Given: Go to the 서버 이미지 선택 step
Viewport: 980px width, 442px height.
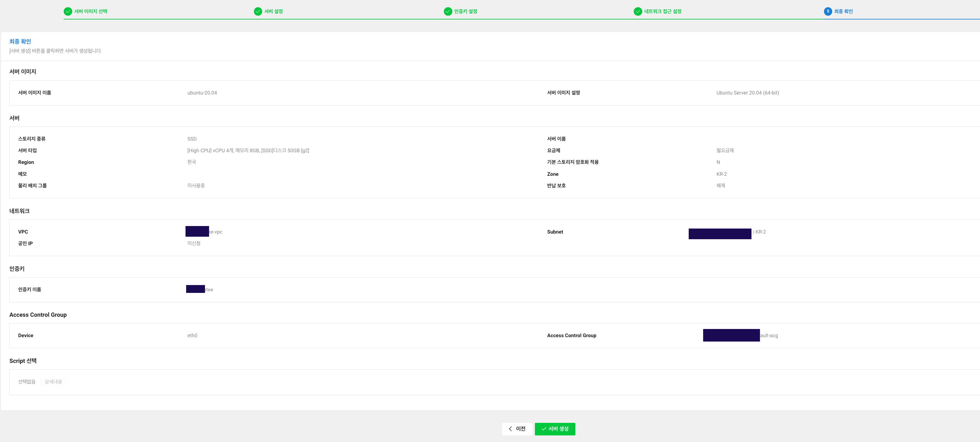Looking at the screenshot, I should pos(90,11).
